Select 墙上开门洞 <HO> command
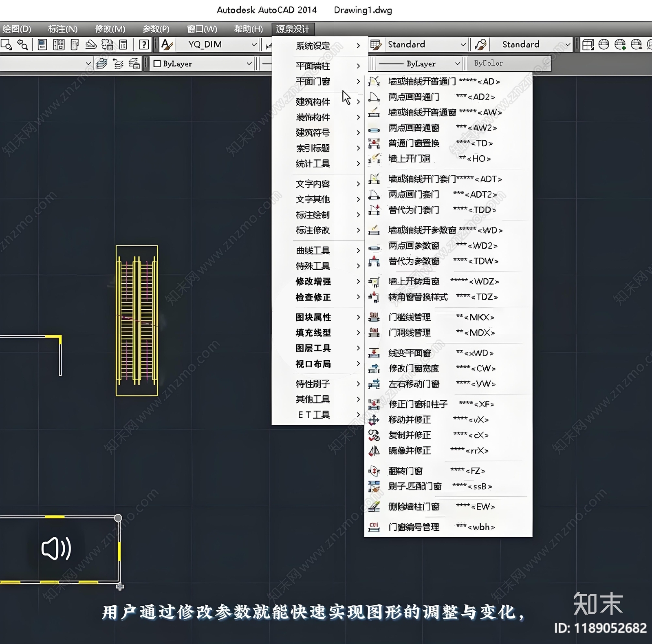The image size is (652, 644). point(448,159)
